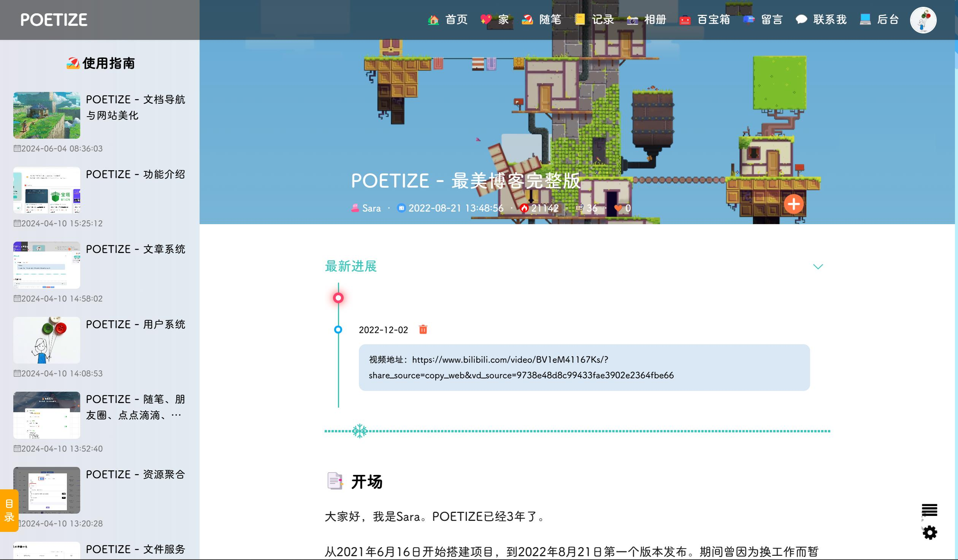The image size is (958, 560).
Task: Collapse the 最新进展 section chevron
Action: [818, 267]
